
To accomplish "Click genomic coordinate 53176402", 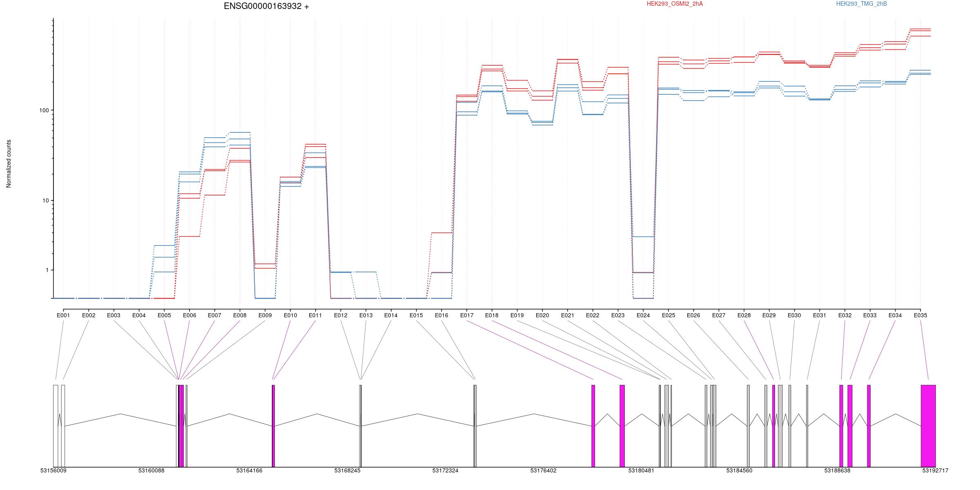I will point(543,470).
